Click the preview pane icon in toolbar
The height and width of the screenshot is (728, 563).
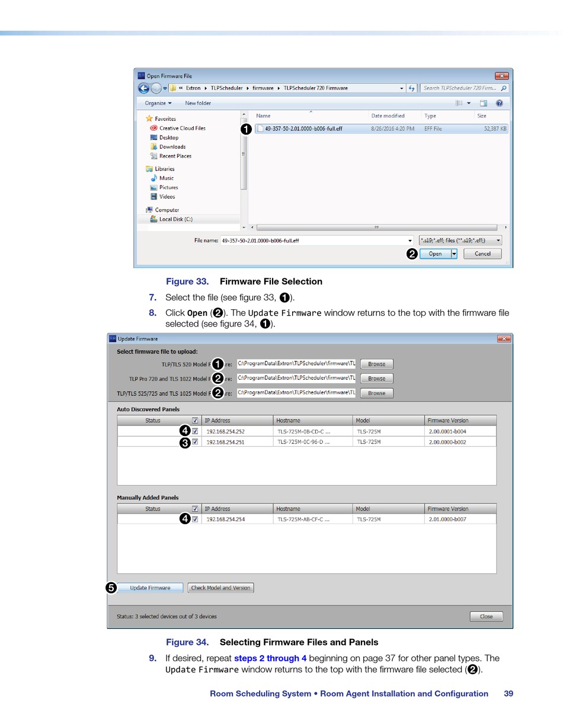483,103
